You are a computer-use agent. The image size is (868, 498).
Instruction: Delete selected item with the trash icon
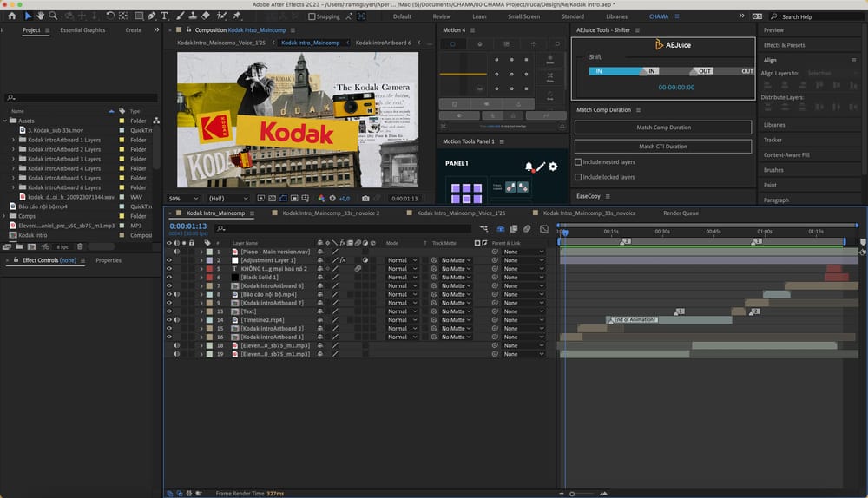click(80, 246)
